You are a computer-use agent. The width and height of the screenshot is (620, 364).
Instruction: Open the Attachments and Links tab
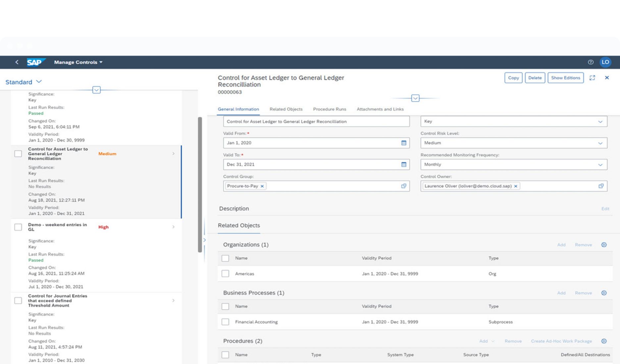[x=380, y=109]
